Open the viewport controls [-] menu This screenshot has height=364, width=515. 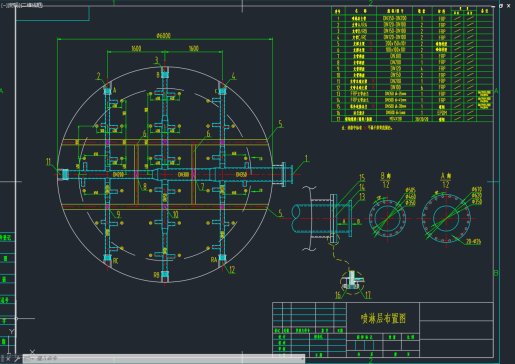3,5
